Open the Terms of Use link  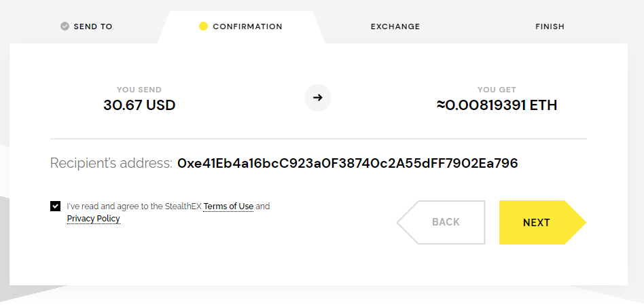(x=228, y=206)
